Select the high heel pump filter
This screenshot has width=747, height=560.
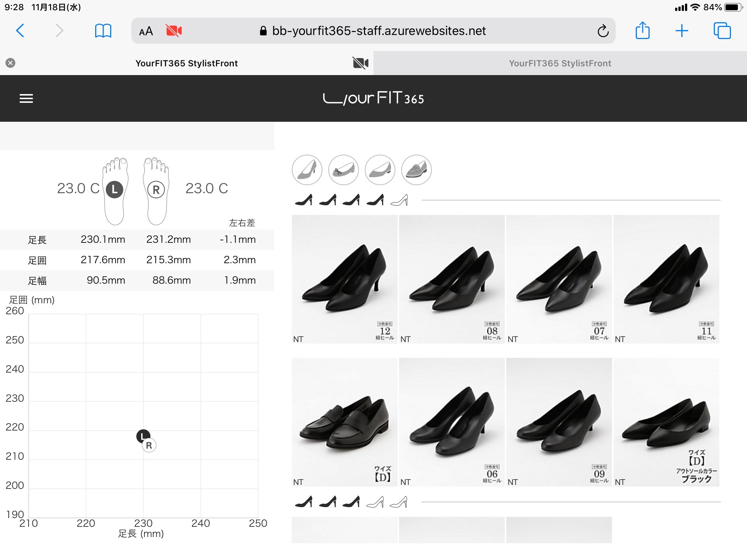tap(307, 170)
